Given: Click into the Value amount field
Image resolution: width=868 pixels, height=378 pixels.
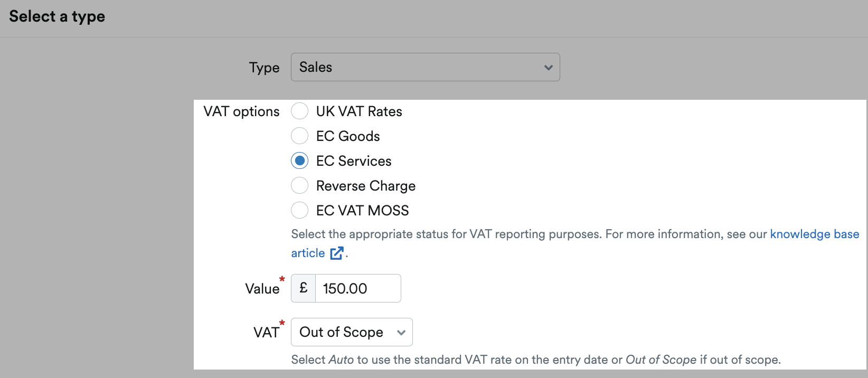Looking at the screenshot, I should tap(358, 288).
